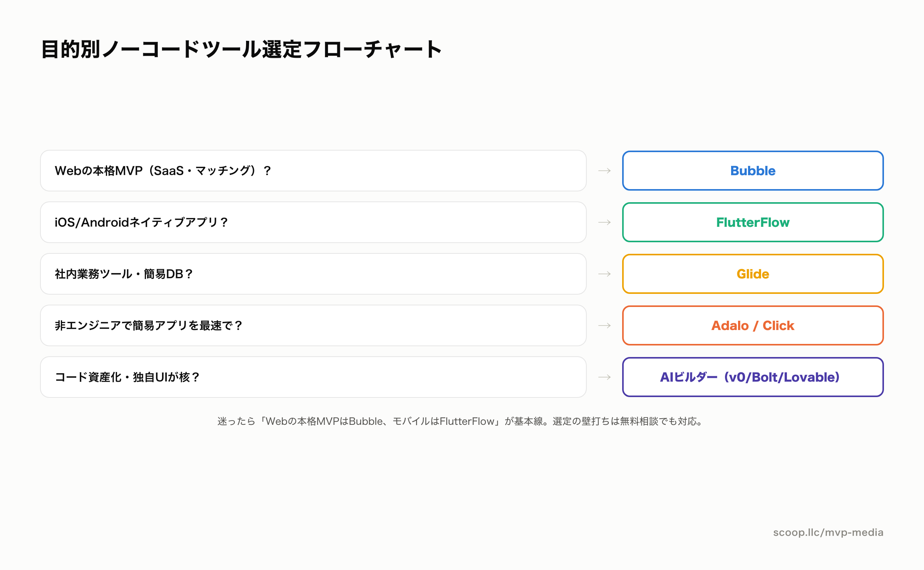Click the Glide tool box
Viewport: 924px width, 570px height.
pos(753,274)
